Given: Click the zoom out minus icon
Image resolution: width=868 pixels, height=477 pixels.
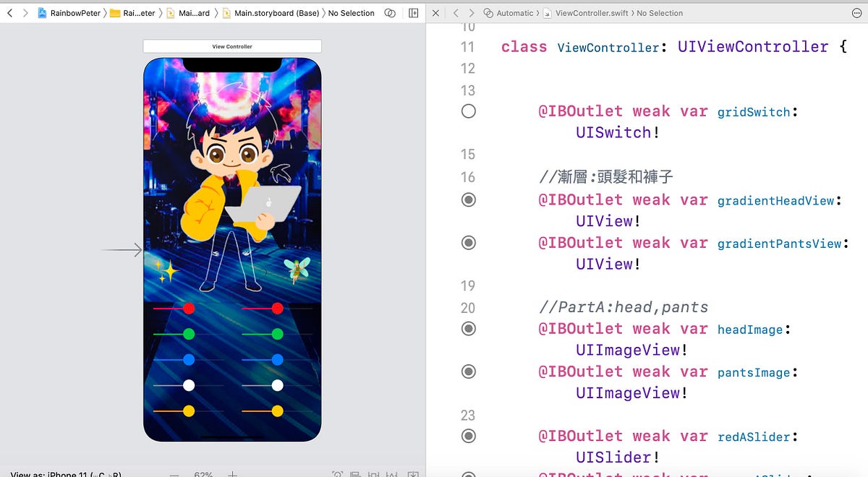Looking at the screenshot, I should pyautogui.click(x=174, y=476).
